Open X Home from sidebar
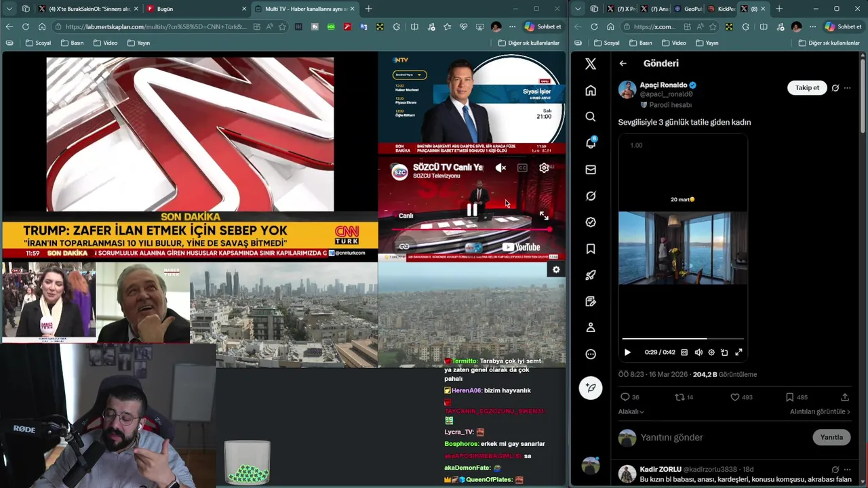 591,91
